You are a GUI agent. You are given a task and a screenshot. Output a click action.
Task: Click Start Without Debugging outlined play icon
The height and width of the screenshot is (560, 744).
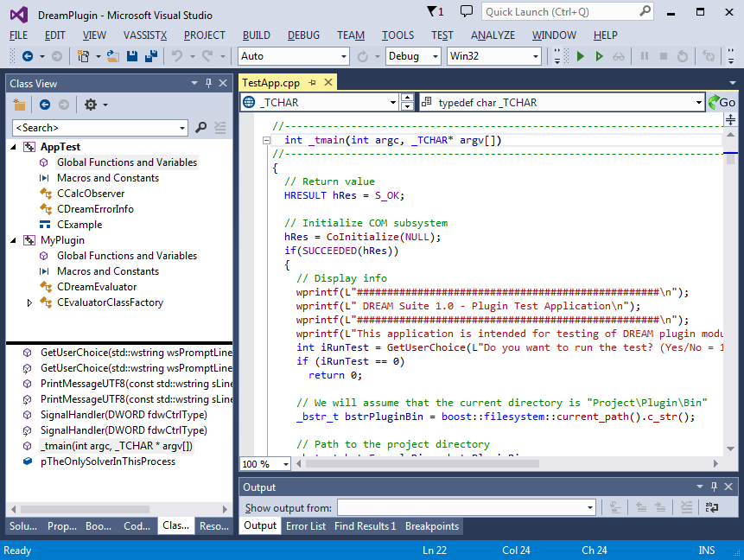pyautogui.click(x=599, y=56)
